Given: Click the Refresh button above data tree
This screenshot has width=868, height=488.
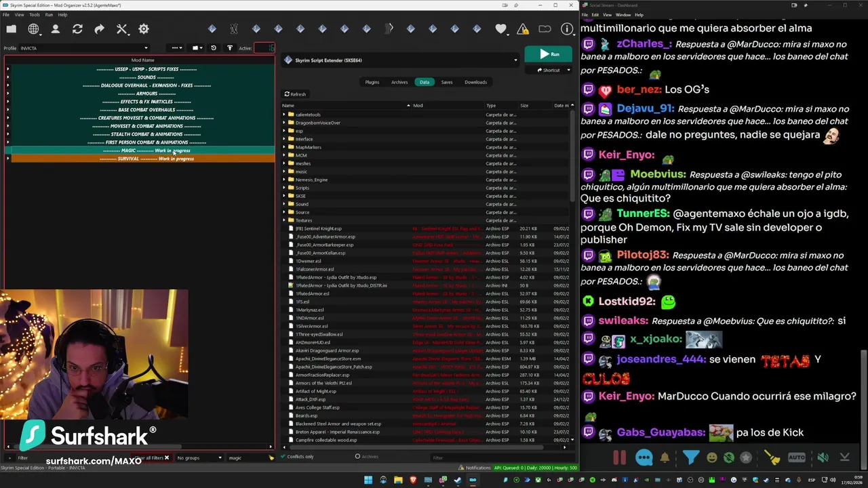Looking at the screenshot, I should coord(295,94).
